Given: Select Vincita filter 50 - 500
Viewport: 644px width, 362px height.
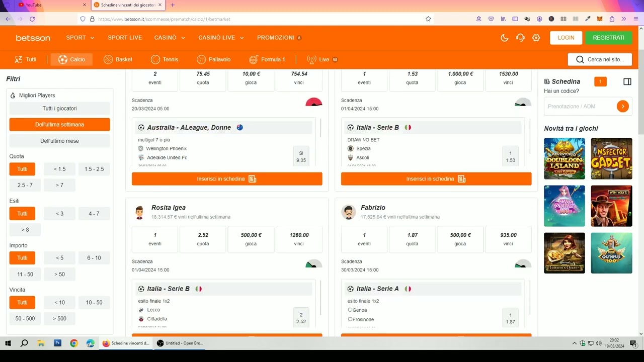Looking at the screenshot, I should pyautogui.click(x=25, y=318).
